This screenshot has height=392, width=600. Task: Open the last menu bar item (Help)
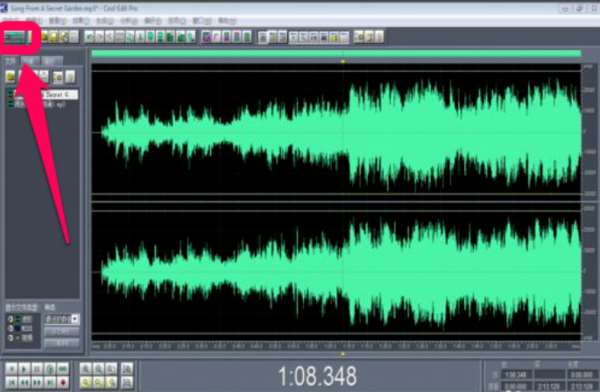pyautogui.click(x=227, y=21)
